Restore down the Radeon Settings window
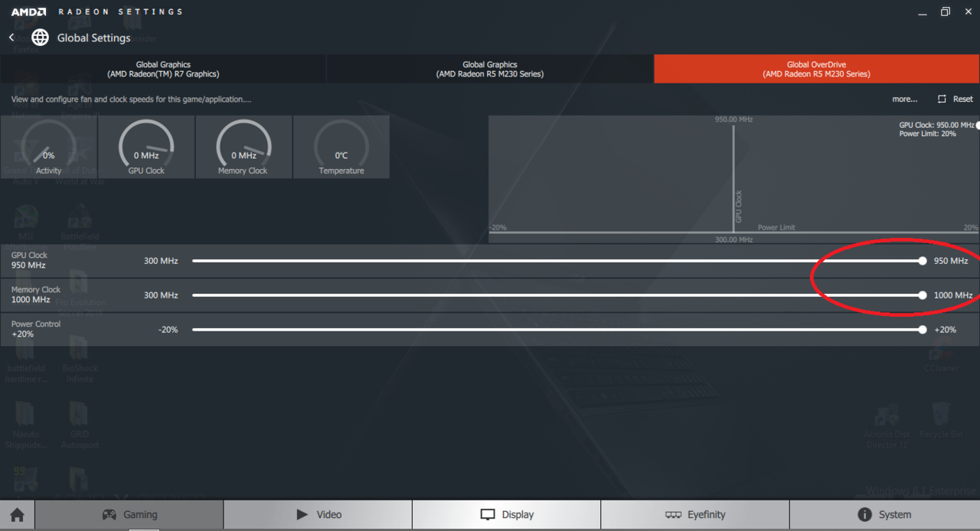Screen dimensions: 980x531 coord(945,11)
